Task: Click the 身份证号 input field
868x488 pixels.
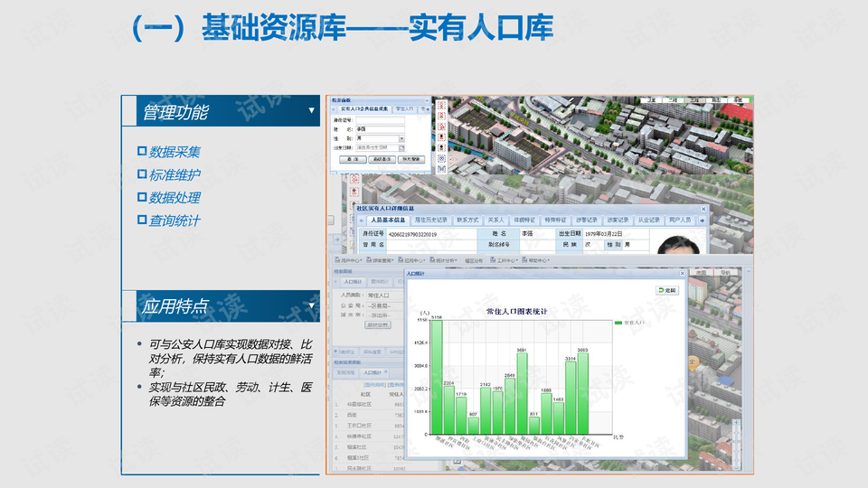Action: 378,120
